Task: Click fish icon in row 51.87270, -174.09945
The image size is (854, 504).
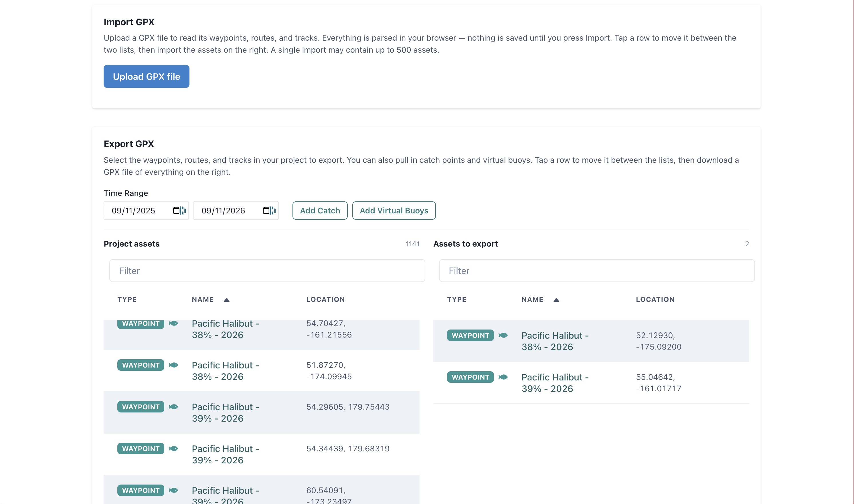Action: pyautogui.click(x=173, y=365)
